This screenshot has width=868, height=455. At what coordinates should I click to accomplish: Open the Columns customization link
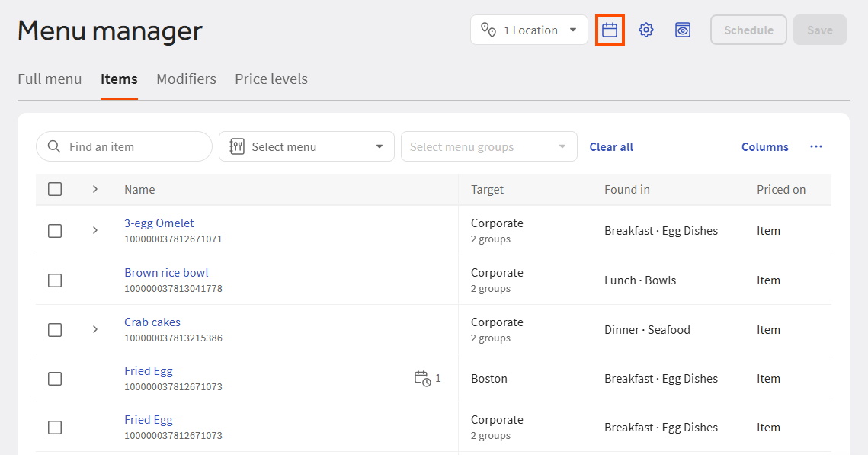coord(764,146)
